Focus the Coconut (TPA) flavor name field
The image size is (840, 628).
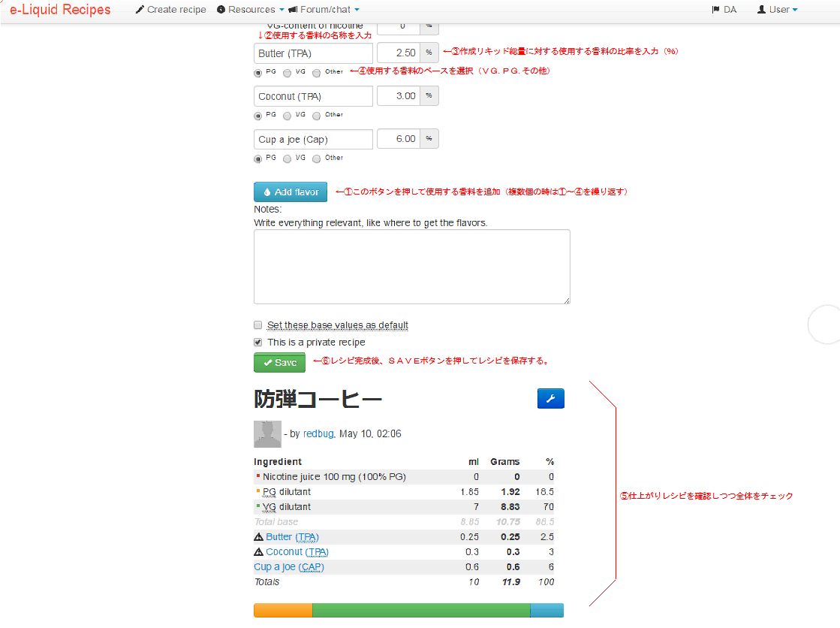[x=313, y=97]
